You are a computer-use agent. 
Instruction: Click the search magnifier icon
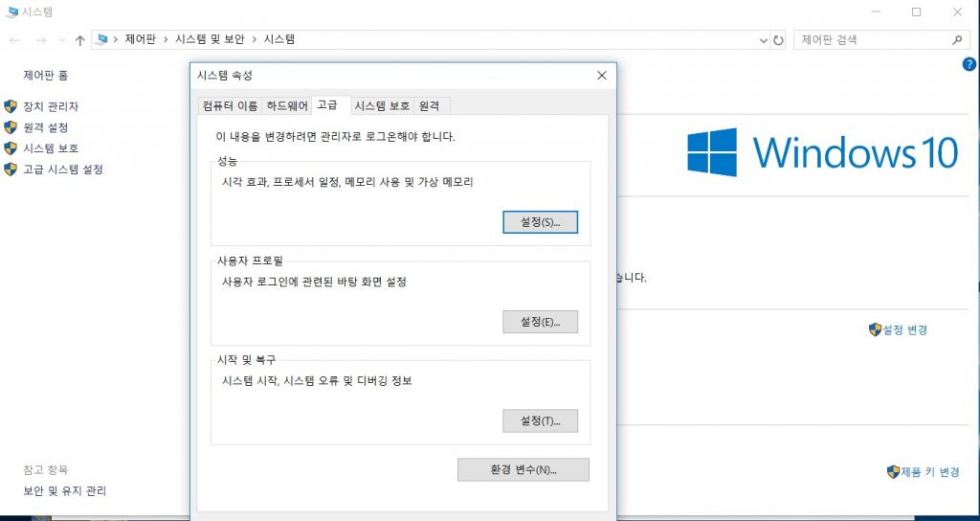957,40
